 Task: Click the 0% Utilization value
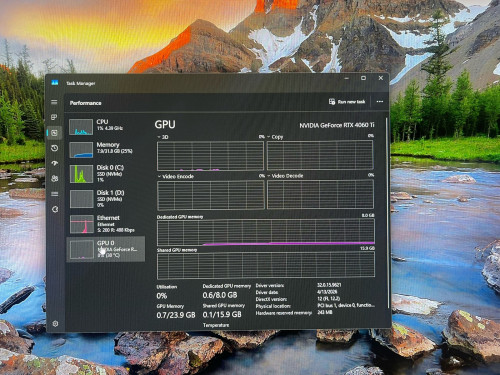click(x=162, y=296)
